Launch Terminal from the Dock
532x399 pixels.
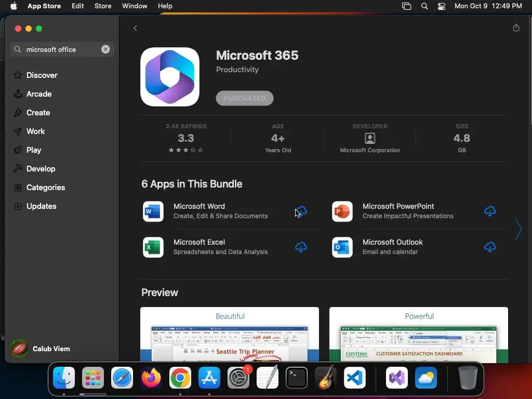[x=297, y=378]
